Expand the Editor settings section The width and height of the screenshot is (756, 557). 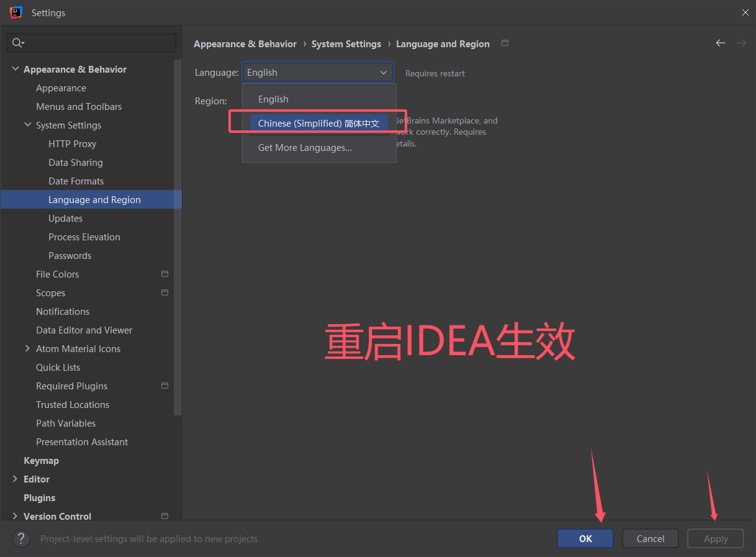15,479
